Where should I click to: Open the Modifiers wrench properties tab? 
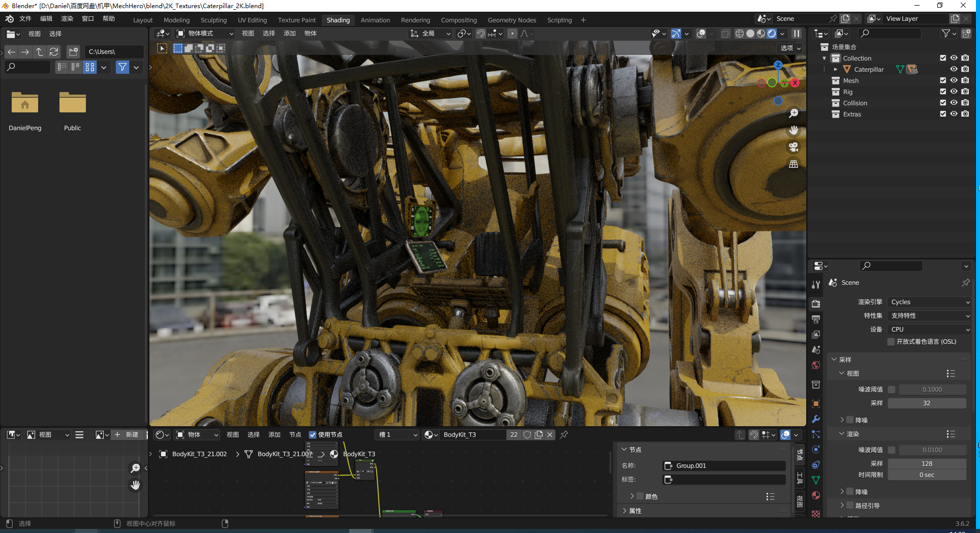click(816, 419)
